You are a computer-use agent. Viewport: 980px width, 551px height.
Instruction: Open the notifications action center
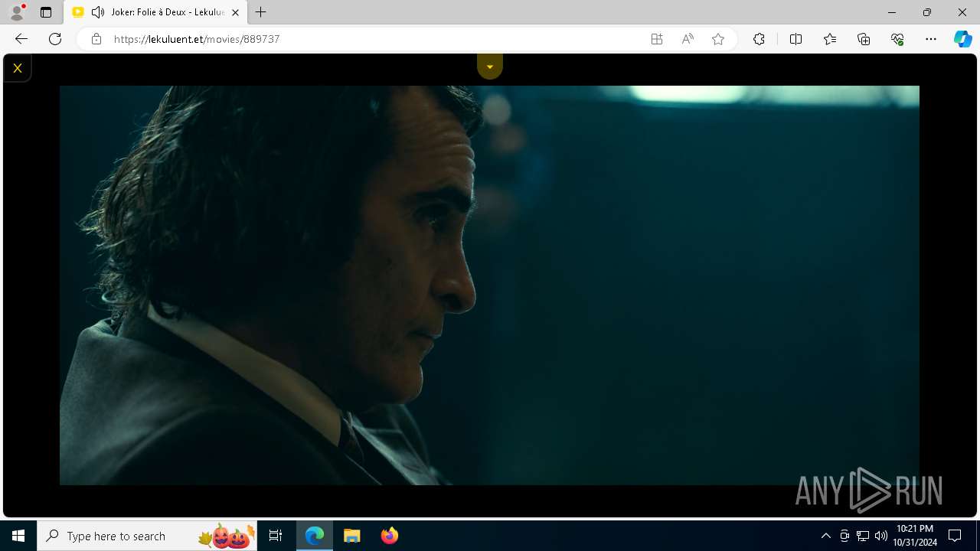(x=955, y=536)
